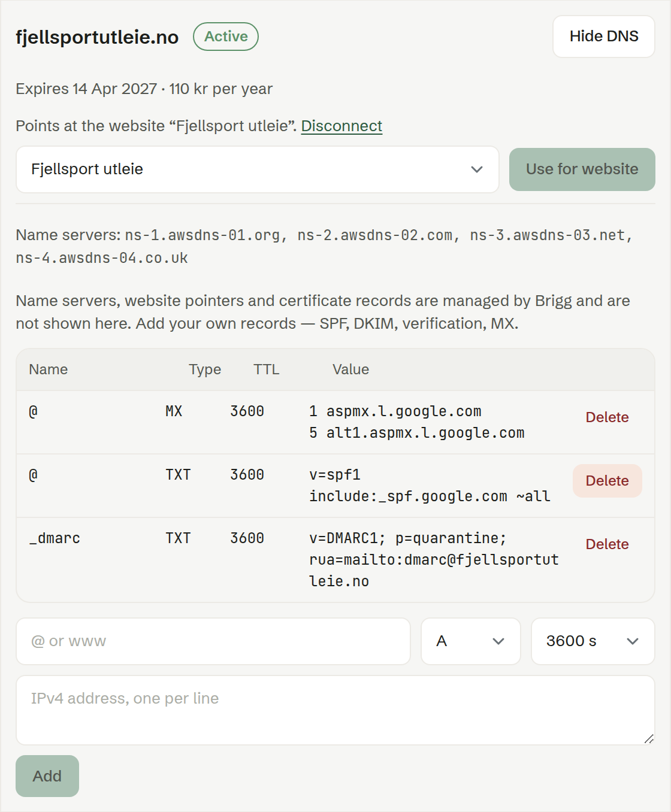Click the Active status badge
Screen dimensions: 671x812
[x=226, y=37]
